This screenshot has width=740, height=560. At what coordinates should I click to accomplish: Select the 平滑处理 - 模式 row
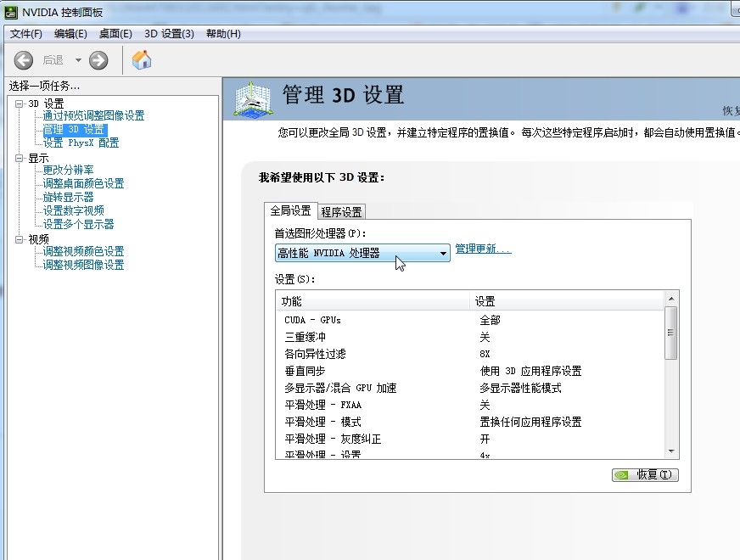tap(469, 422)
